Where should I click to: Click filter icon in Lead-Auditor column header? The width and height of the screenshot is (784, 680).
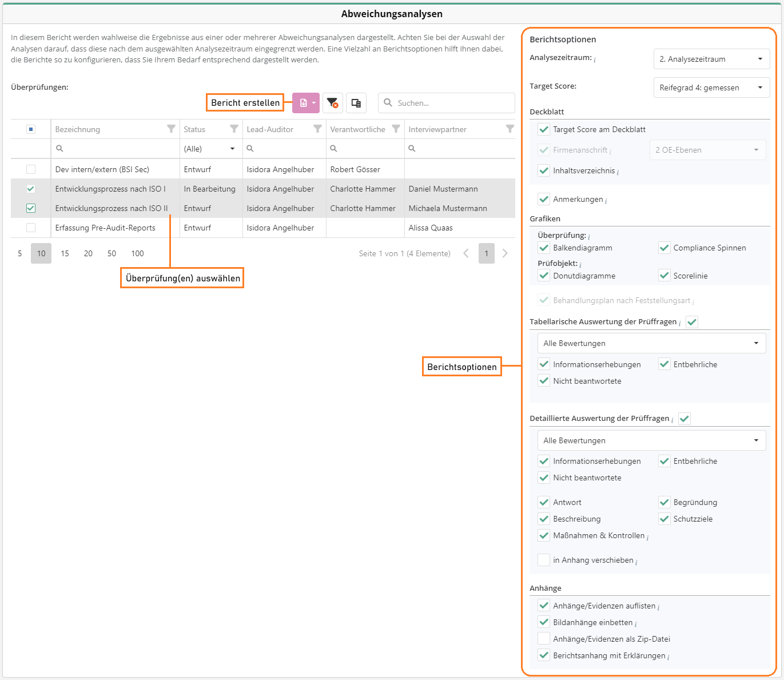[x=317, y=129]
